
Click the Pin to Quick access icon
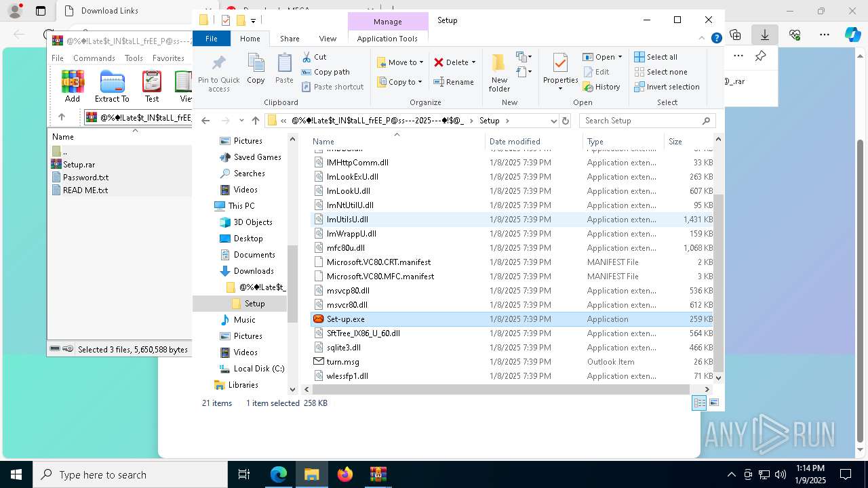pos(218,73)
